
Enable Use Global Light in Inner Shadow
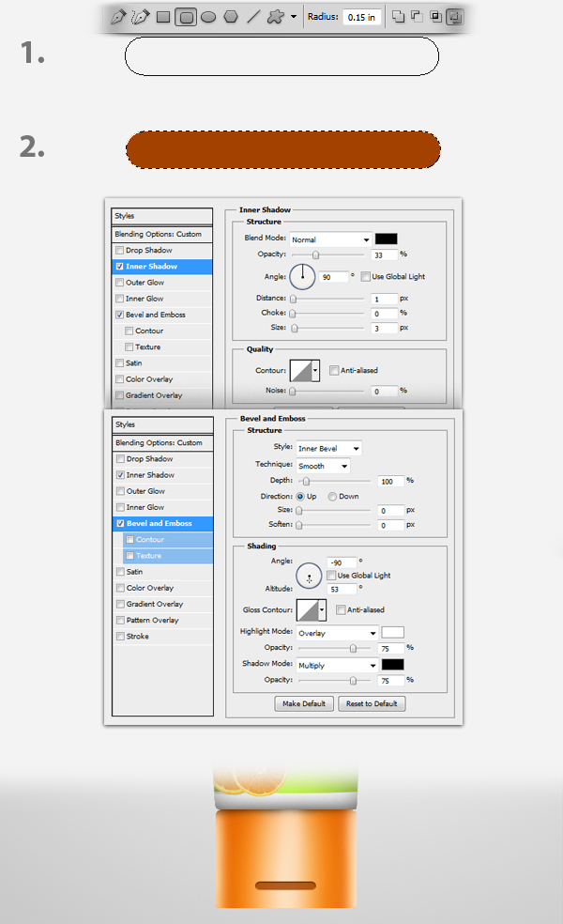[x=366, y=277]
